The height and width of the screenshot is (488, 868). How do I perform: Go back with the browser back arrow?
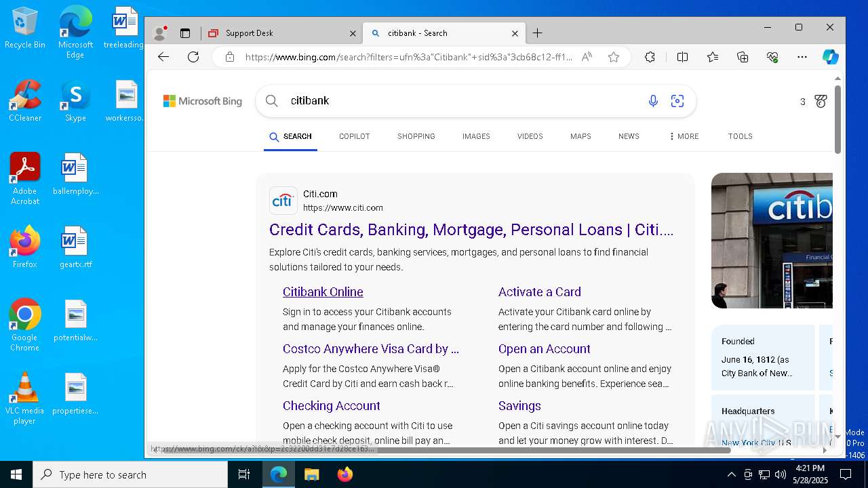163,57
